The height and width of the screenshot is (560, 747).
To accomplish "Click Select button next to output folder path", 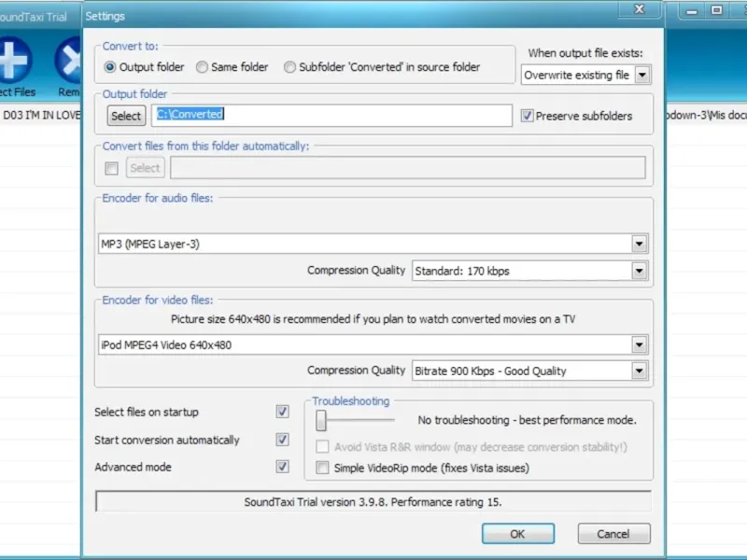I will coord(126,116).
